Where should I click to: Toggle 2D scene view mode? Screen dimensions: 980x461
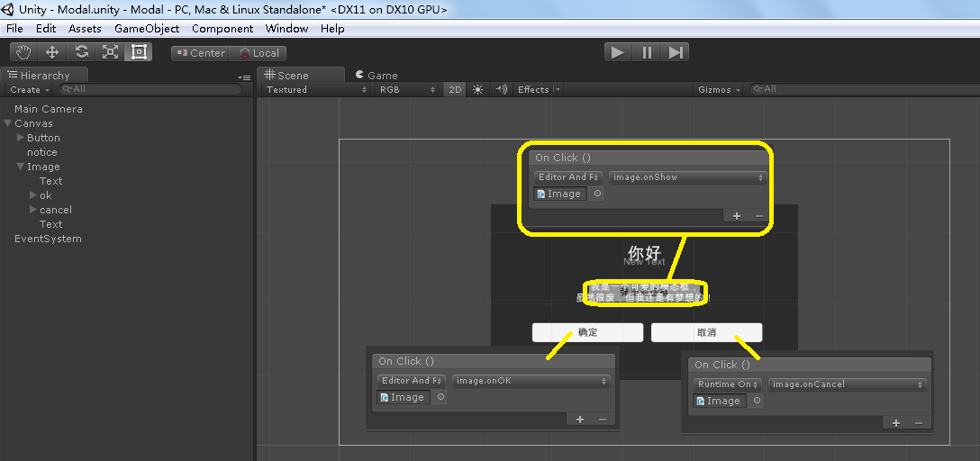[455, 89]
